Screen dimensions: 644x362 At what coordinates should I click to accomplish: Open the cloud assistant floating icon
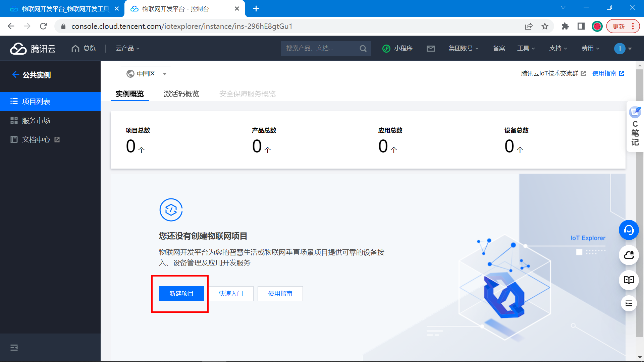[629, 255]
